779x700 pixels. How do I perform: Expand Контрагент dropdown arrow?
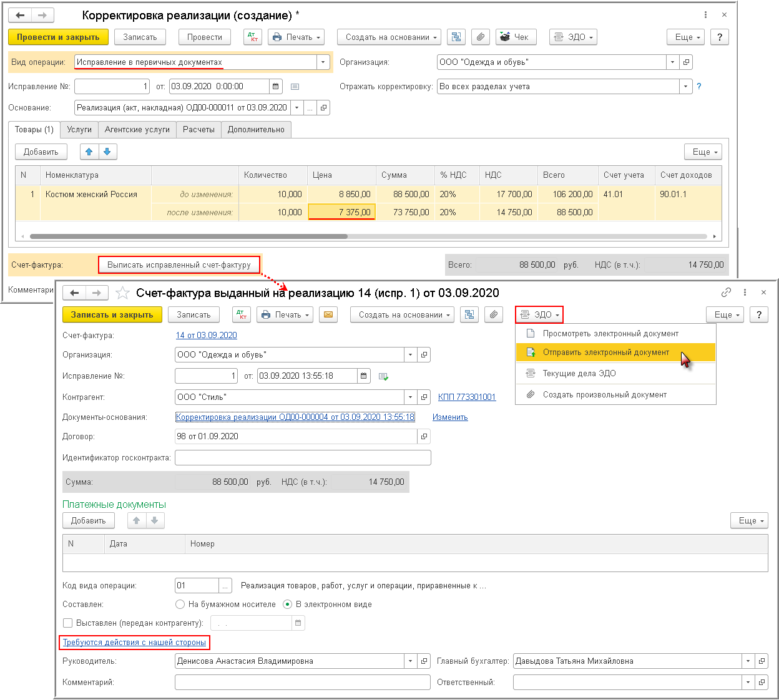[x=411, y=397]
